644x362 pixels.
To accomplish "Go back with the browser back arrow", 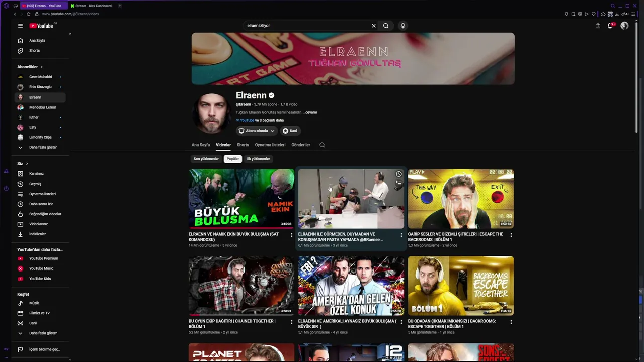I will [x=15, y=14].
